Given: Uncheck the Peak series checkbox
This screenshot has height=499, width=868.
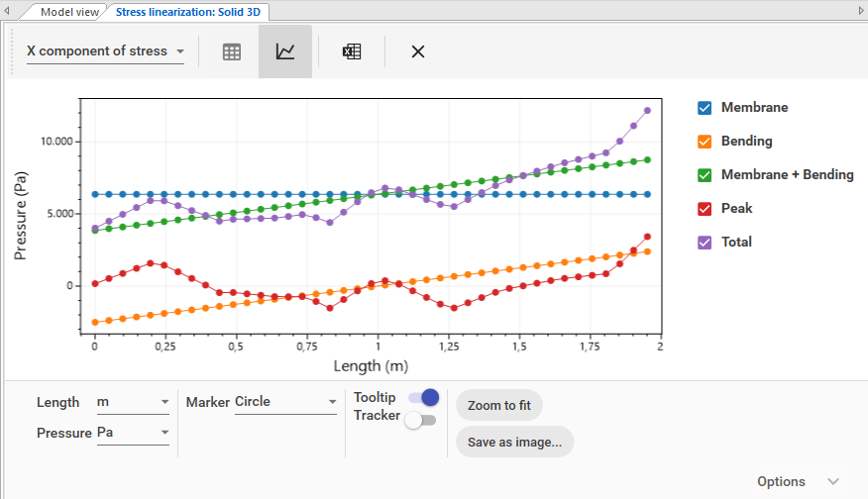Looking at the screenshot, I should pos(705,209).
